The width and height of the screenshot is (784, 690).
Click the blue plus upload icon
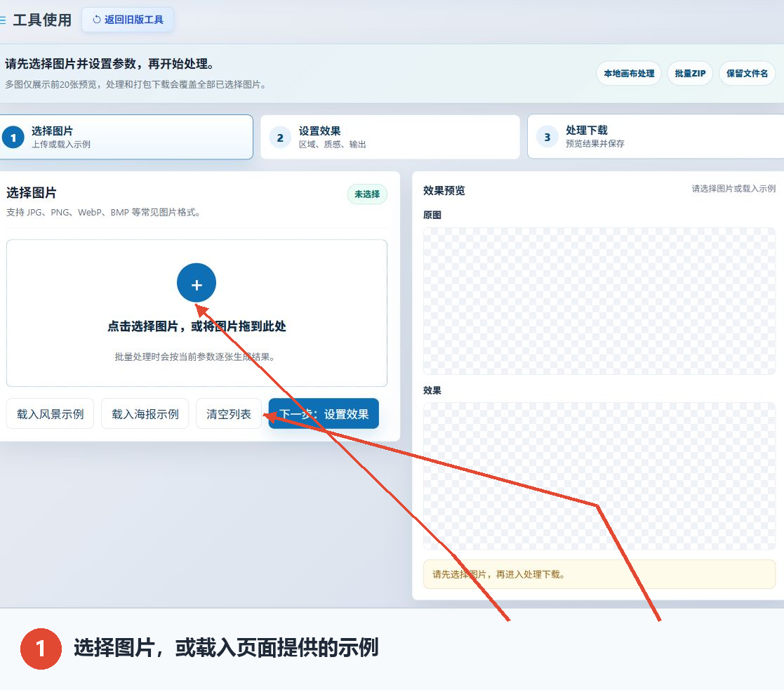coord(197,283)
